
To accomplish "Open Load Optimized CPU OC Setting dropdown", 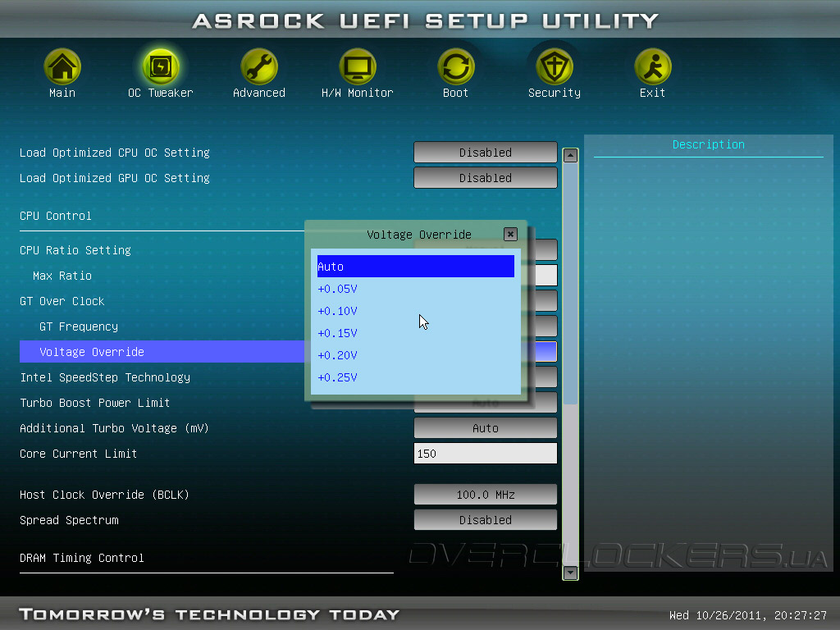I will (486, 152).
